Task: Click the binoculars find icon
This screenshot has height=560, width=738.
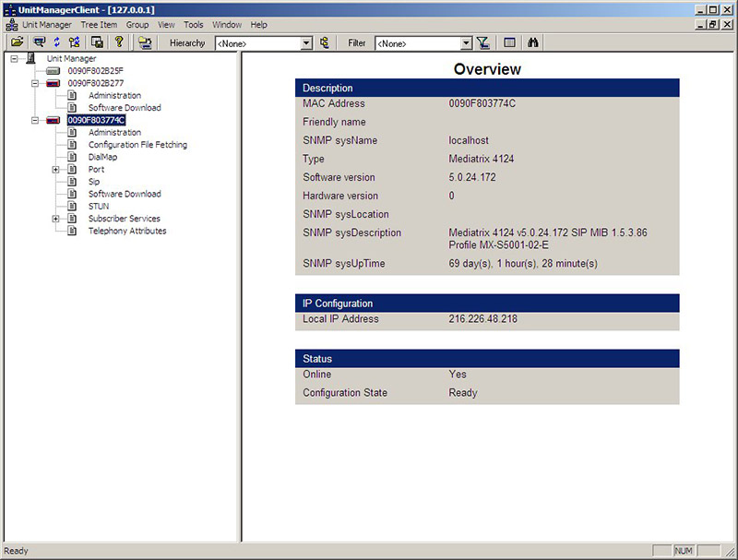Action: [533, 42]
